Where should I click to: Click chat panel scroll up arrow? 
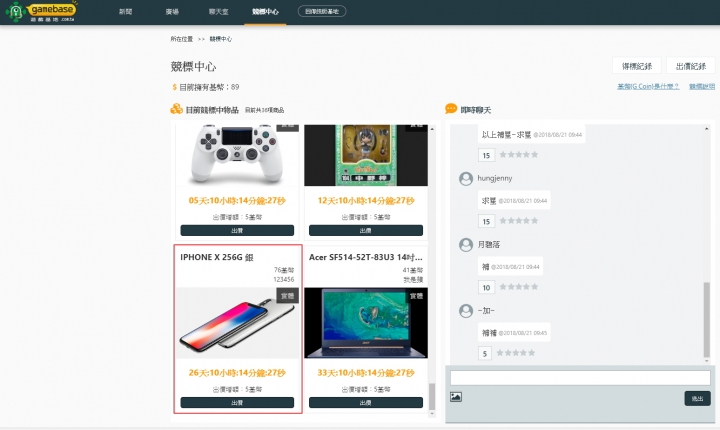[x=707, y=129]
